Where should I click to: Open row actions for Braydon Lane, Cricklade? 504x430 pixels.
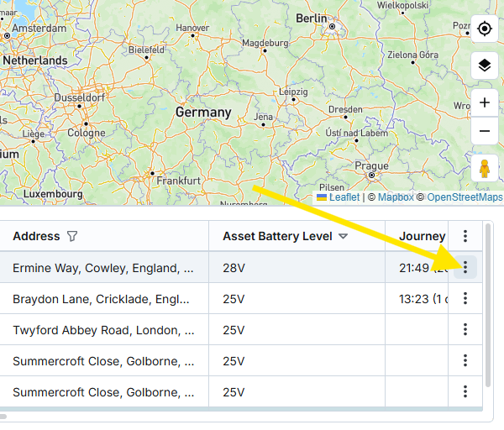[465, 298]
